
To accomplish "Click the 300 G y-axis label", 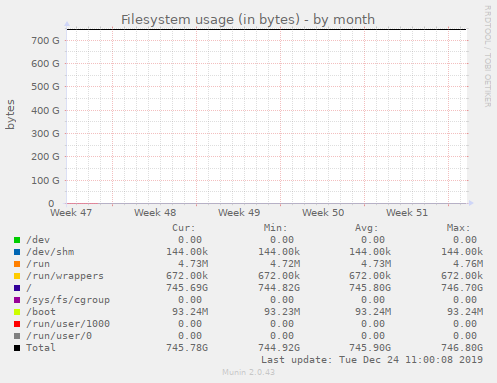I will (45, 134).
